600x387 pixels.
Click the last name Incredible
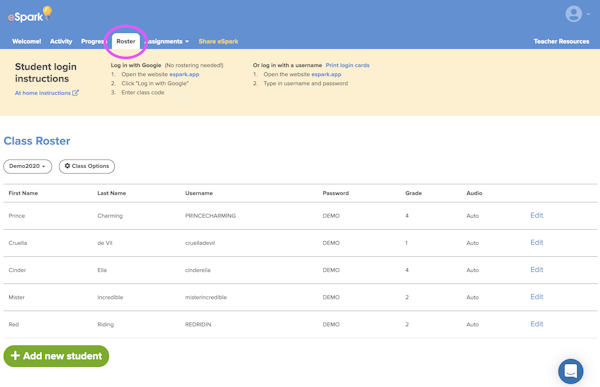(x=110, y=297)
